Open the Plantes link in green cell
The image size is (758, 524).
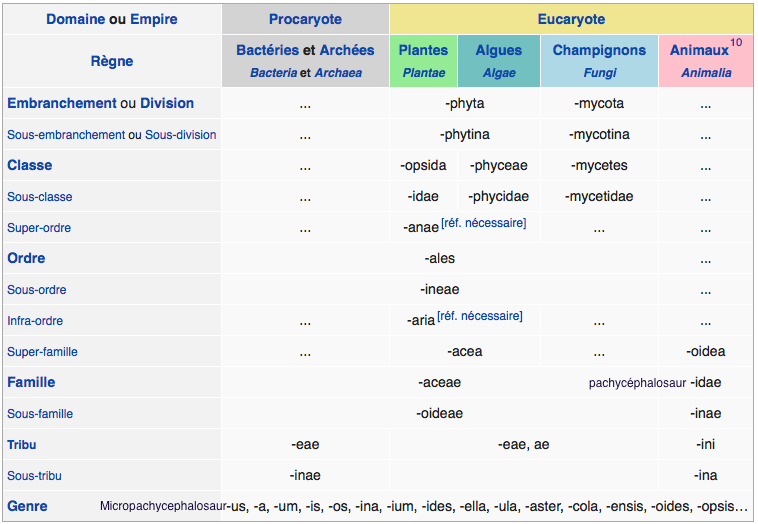click(423, 50)
